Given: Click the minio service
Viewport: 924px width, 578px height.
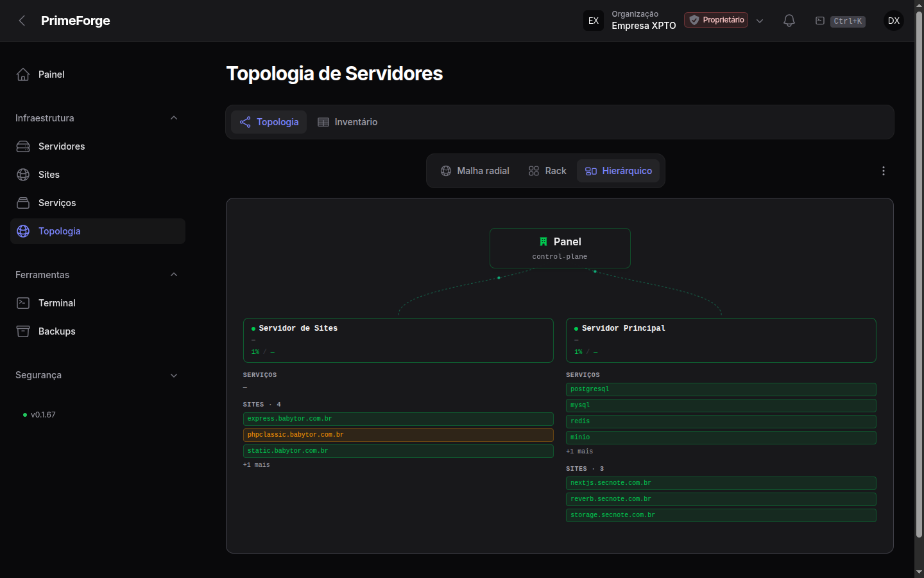Looking at the screenshot, I should (x=721, y=437).
